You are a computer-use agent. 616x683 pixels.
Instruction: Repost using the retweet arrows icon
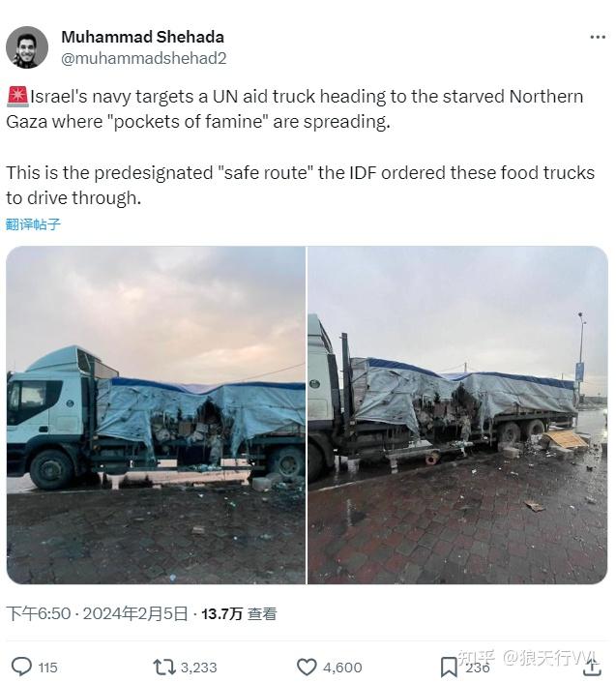click(x=164, y=667)
